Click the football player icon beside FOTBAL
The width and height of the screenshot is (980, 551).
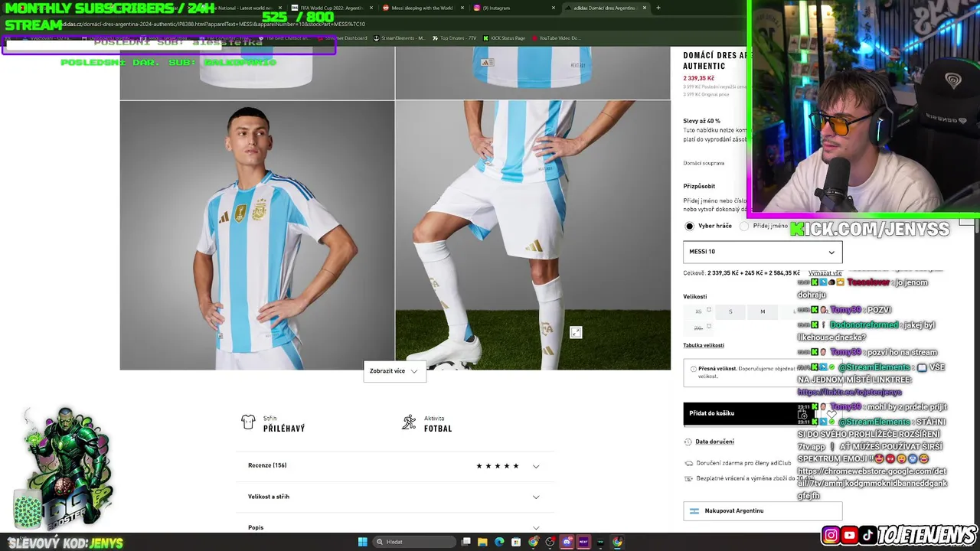pos(409,422)
